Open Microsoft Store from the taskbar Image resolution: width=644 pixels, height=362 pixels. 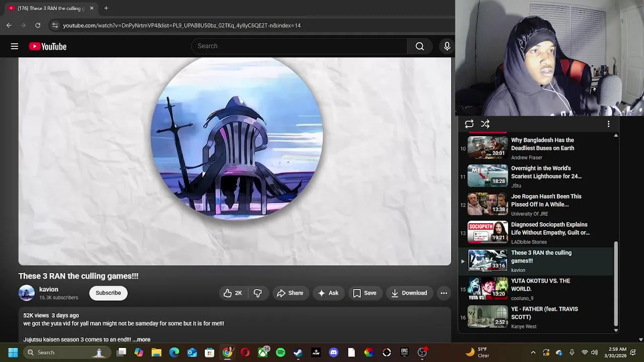pos(209,352)
